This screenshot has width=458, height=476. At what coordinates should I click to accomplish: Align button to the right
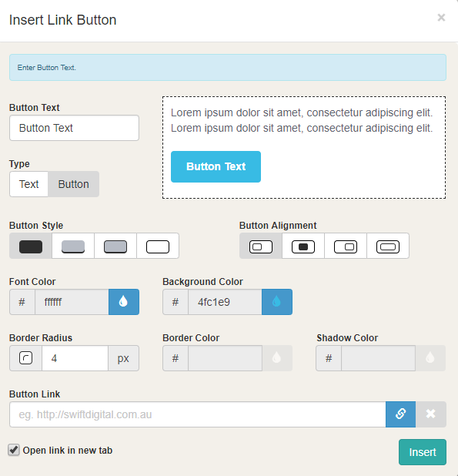tap(346, 246)
